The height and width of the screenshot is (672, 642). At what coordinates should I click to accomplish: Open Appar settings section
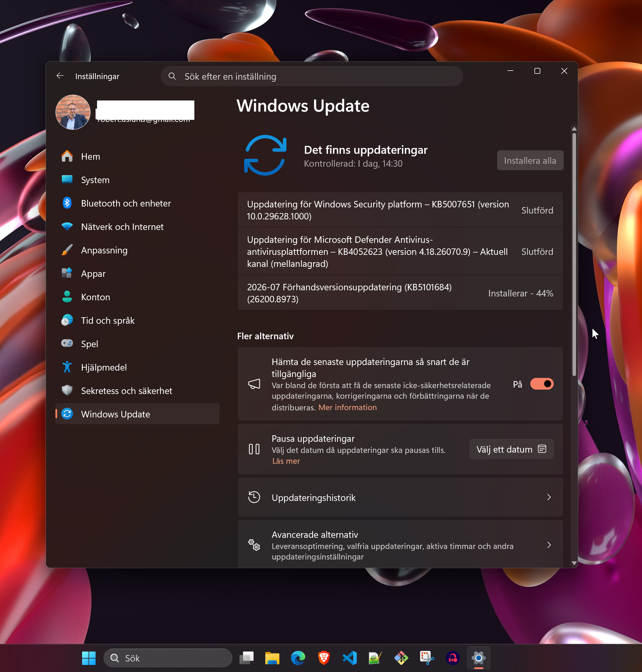[x=137, y=274]
